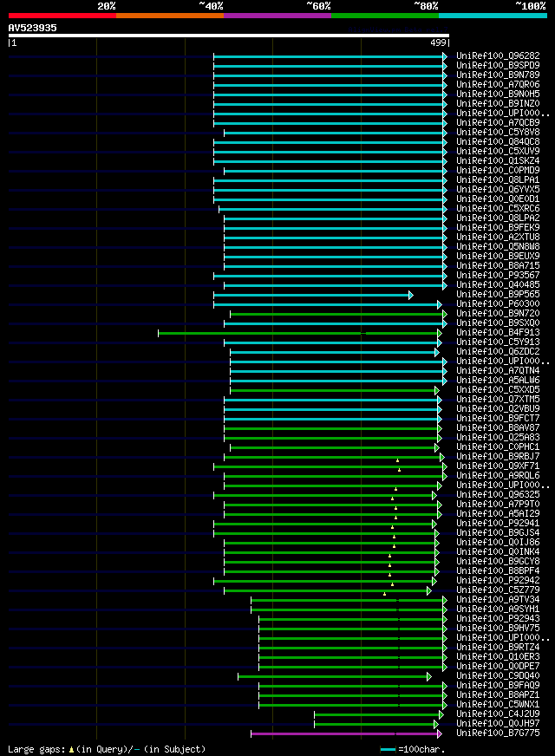Click the AV523935 query name
Viewport: 555px width, 756px height.
(x=32, y=28)
